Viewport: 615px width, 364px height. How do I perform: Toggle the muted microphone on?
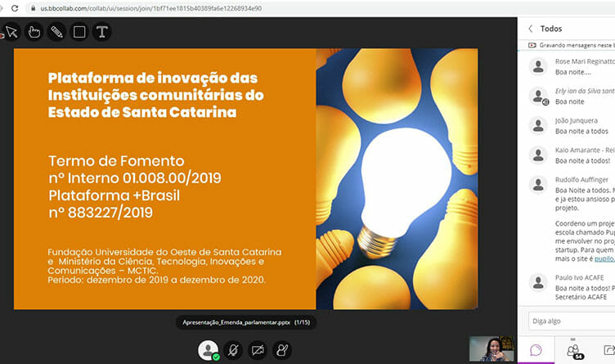233,350
